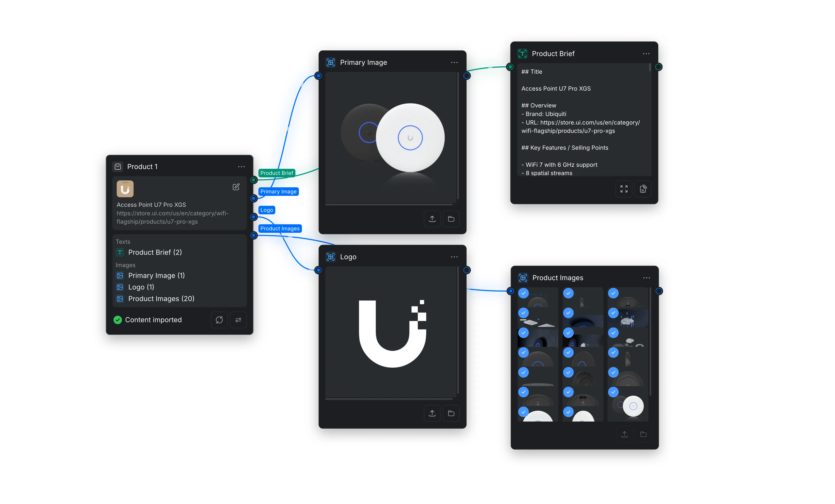
Task: Click the Primary Image node header icon
Action: click(x=330, y=63)
